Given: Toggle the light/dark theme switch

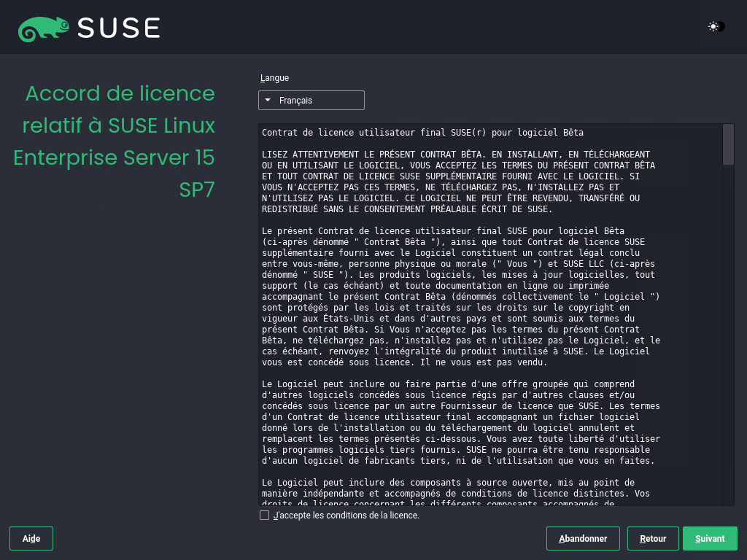Looking at the screenshot, I should (716, 27).
